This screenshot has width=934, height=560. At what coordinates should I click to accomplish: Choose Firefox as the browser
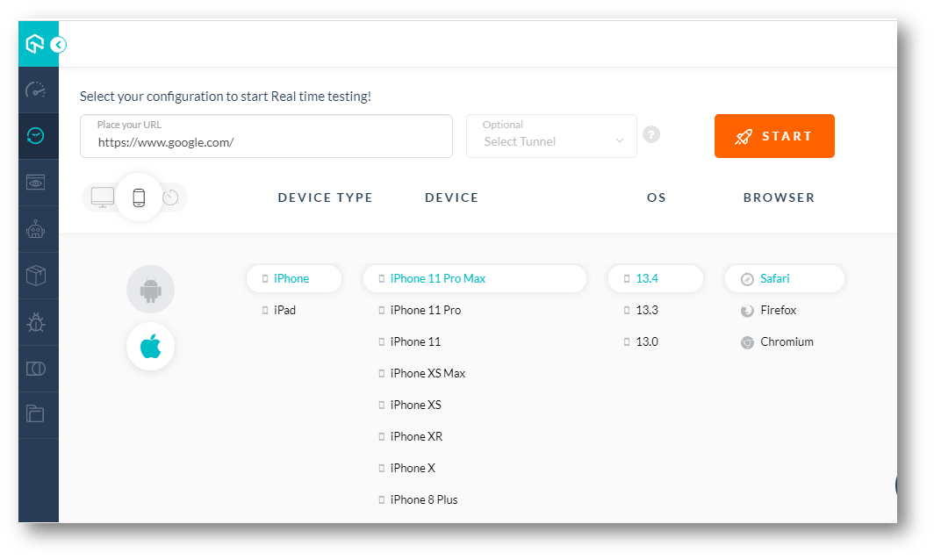776,310
